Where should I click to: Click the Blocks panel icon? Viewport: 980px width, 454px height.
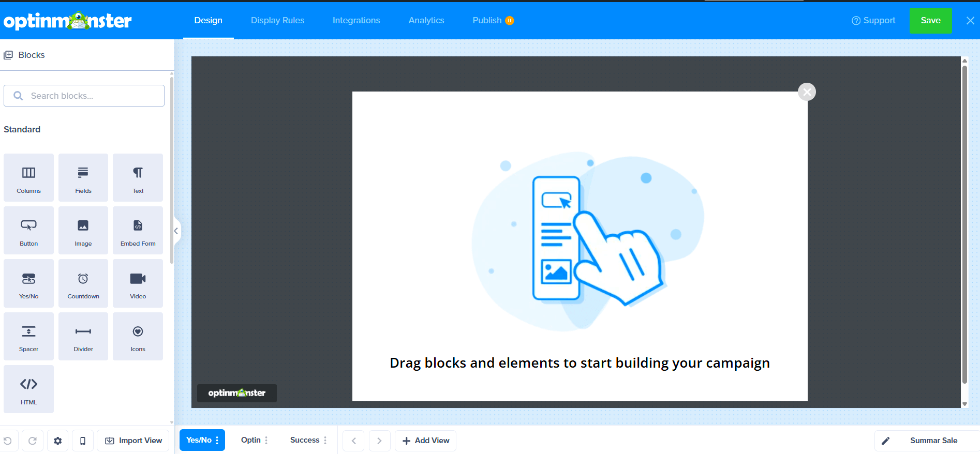(x=8, y=55)
